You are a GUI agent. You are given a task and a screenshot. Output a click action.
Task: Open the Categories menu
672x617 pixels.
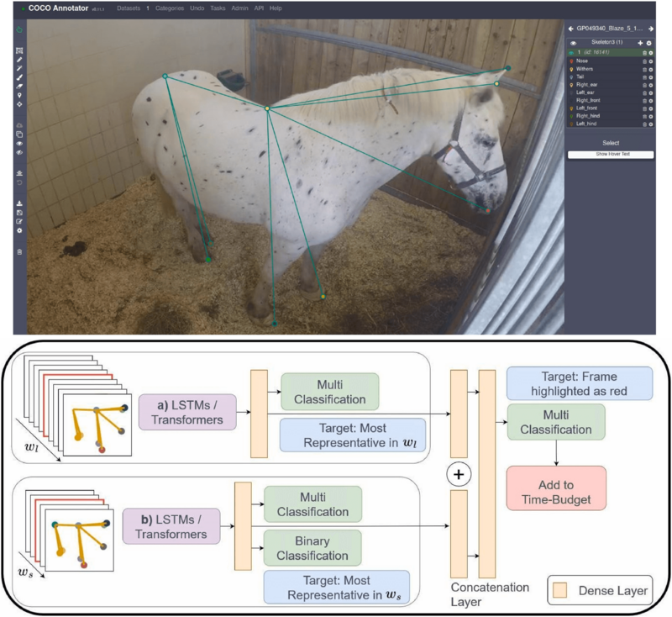tap(170, 8)
